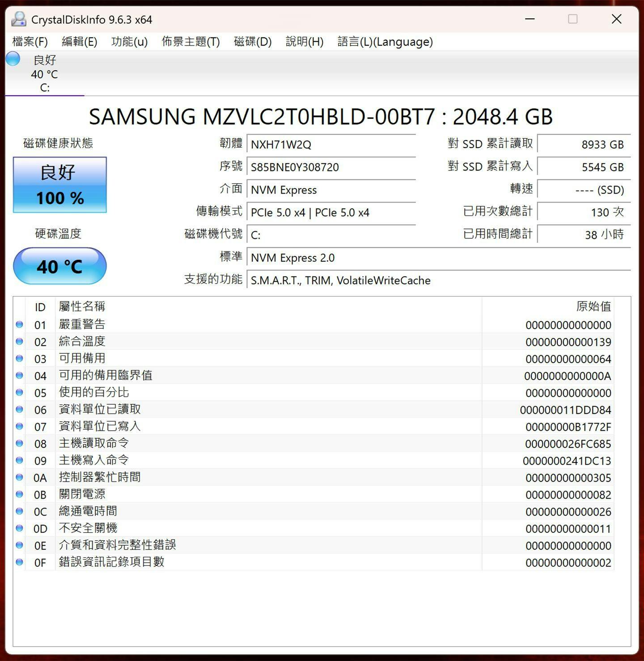Maximize the CrystalDiskInfo window
The image size is (644, 661).
click(573, 19)
